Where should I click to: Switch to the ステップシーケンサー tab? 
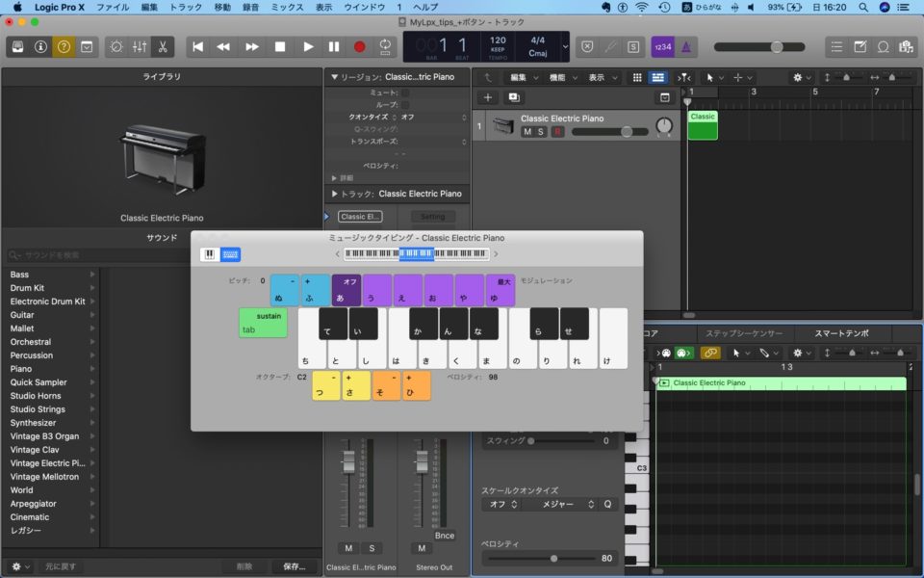click(744, 333)
